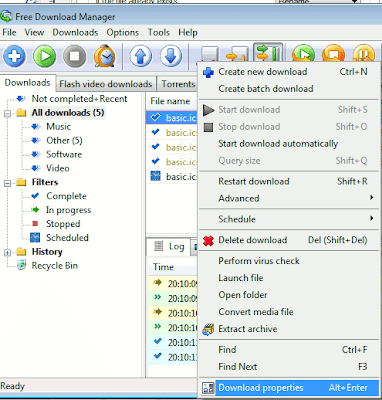Choose Perform virus check
Viewport: 382px width, 400px height.
pos(289,261)
